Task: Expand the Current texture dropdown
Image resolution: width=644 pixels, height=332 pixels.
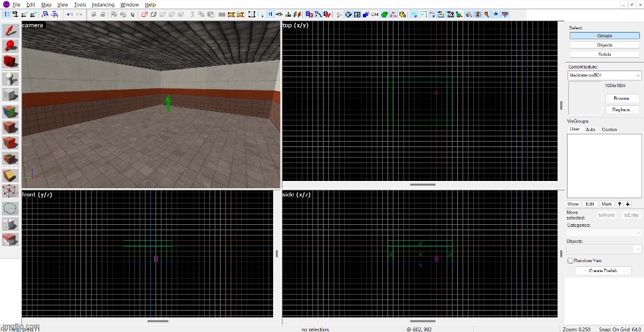Action: click(x=638, y=76)
